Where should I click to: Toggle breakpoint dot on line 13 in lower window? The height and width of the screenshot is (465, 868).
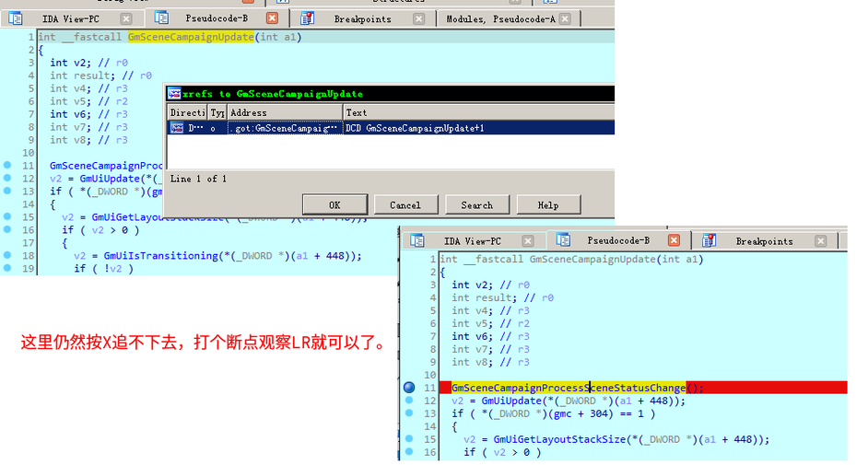coord(409,413)
